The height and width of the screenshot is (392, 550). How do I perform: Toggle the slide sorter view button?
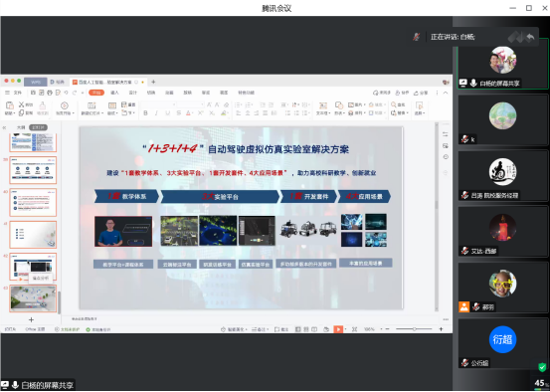pyautogui.click(x=306, y=329)
